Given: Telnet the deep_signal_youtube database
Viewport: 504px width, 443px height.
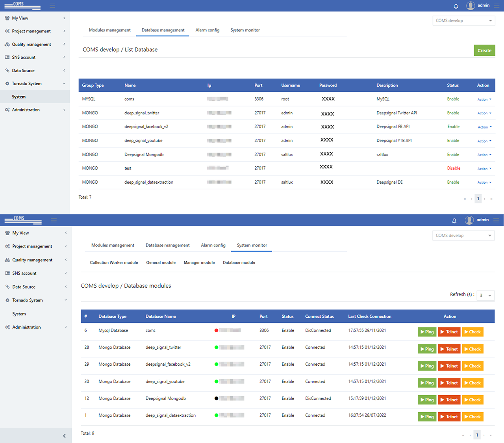Looking at the screenshot, I should tap(449, 383).
